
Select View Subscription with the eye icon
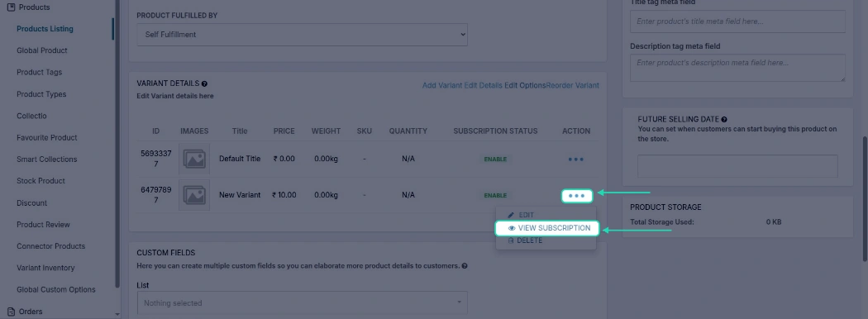[x=546, y=227]
